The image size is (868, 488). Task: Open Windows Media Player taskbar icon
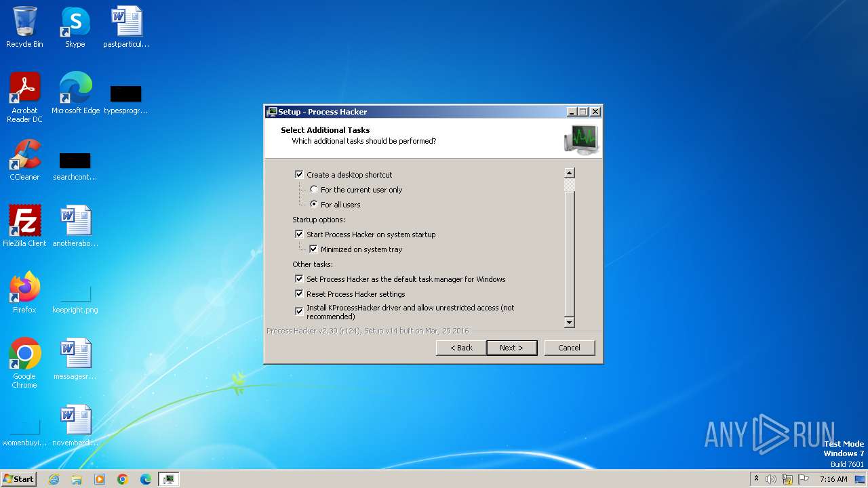(x=100, y=479)
